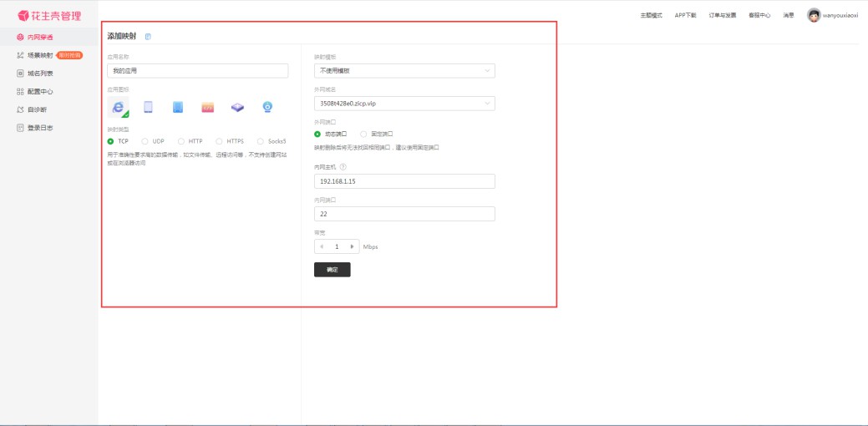The width and height of the screenshot is (868, 426).
Task: Pick the blue server application icon
Action: point(177,107)
